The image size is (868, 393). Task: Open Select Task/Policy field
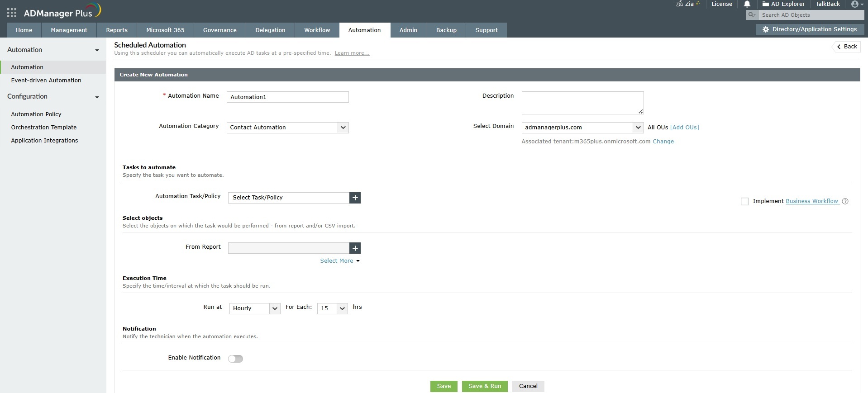click(x=289, y=198)
